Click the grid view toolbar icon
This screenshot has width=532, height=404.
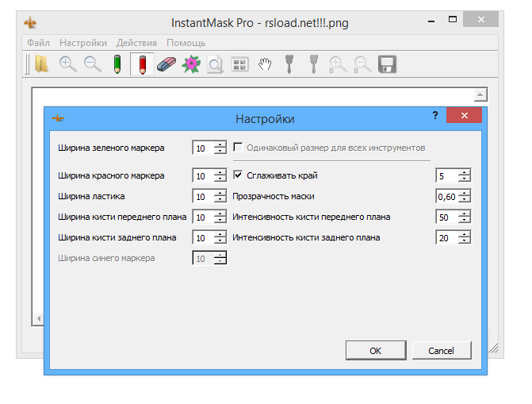(240, 64)
